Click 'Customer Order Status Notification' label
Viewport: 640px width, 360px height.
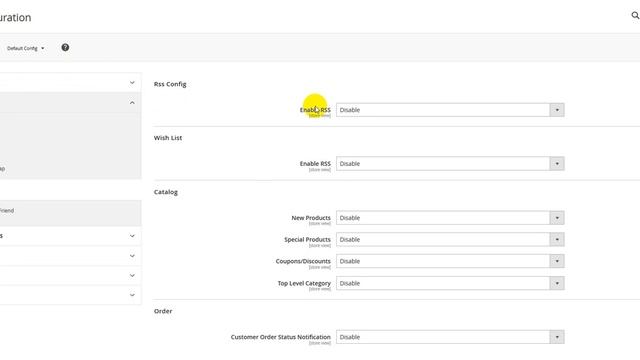pyautogui.click(x=280, y=337)
